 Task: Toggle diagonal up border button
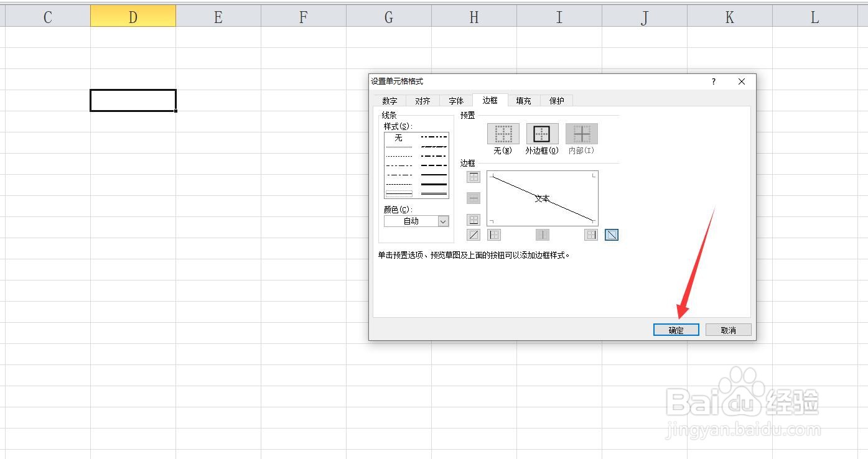tap(474, 235)
